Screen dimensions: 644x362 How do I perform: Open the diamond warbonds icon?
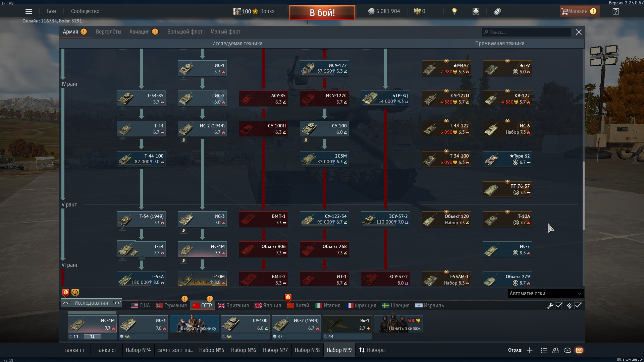tap(476, 11)
